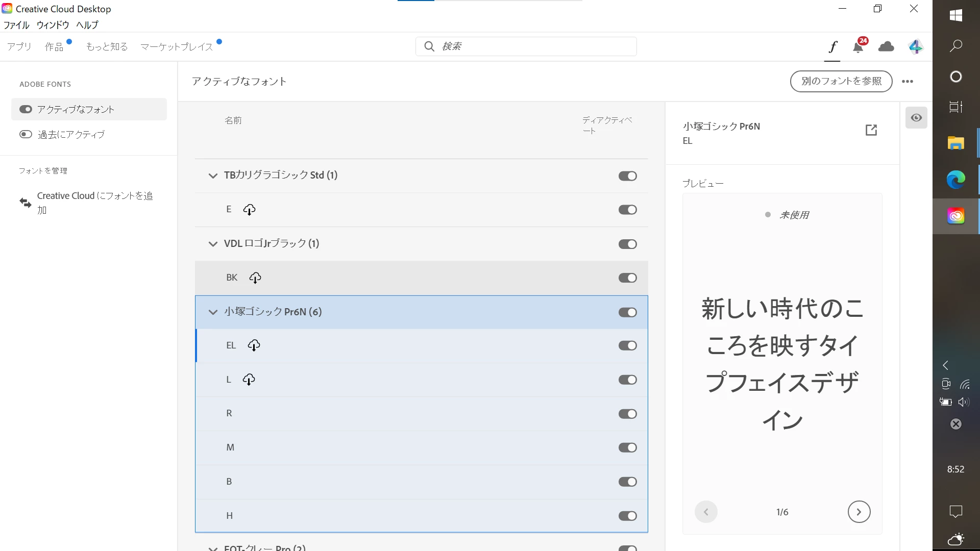Collapse the VDL ロゴJrブラック font group
Viewport: 980px width, 551px height.
pos(213,244)
